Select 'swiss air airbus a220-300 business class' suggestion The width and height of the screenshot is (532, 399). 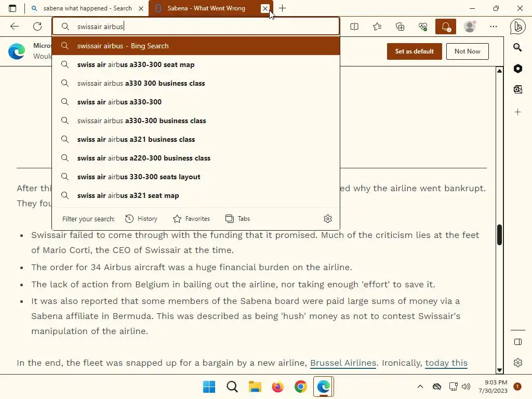point(196,158)
